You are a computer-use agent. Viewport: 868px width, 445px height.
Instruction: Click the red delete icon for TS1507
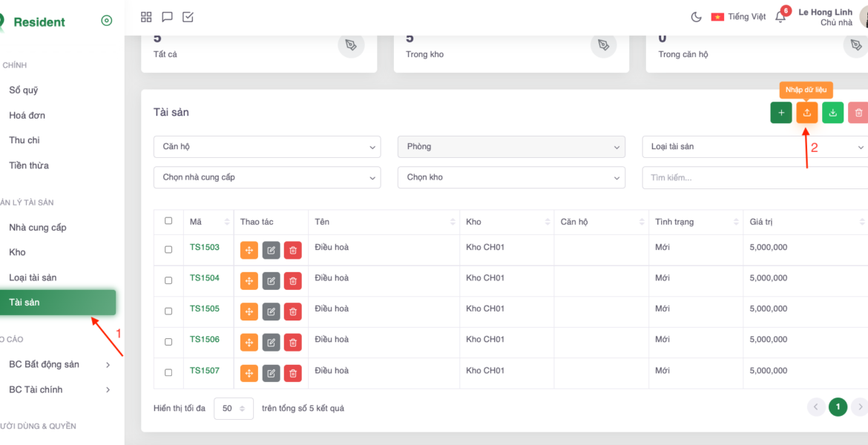coord(293,374)
